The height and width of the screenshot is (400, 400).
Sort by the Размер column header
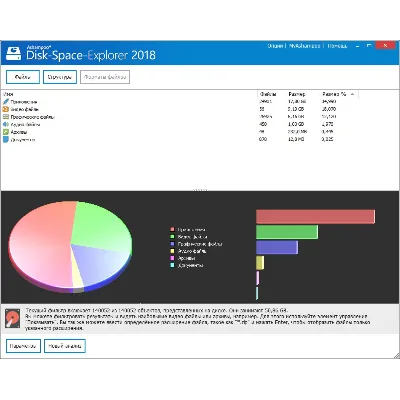pos(297,94)
